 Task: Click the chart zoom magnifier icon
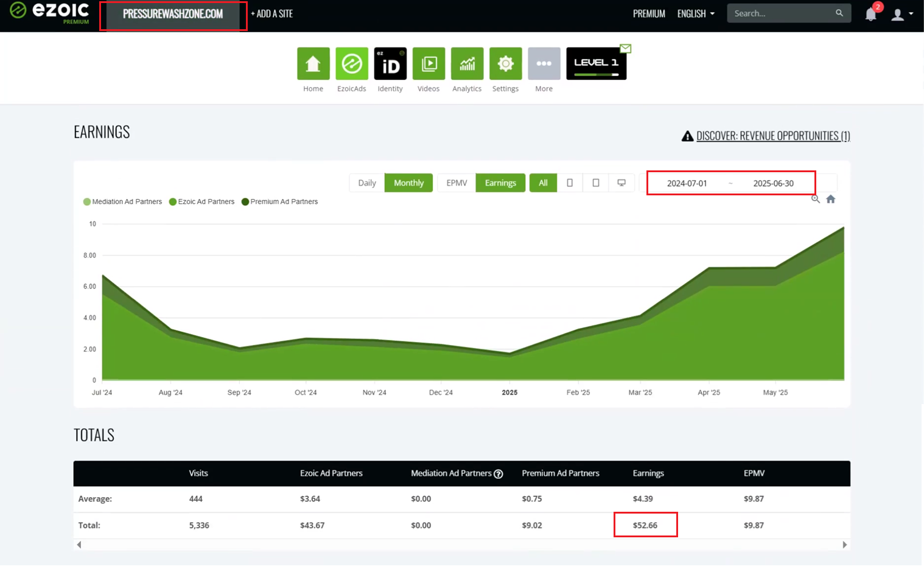816,199
